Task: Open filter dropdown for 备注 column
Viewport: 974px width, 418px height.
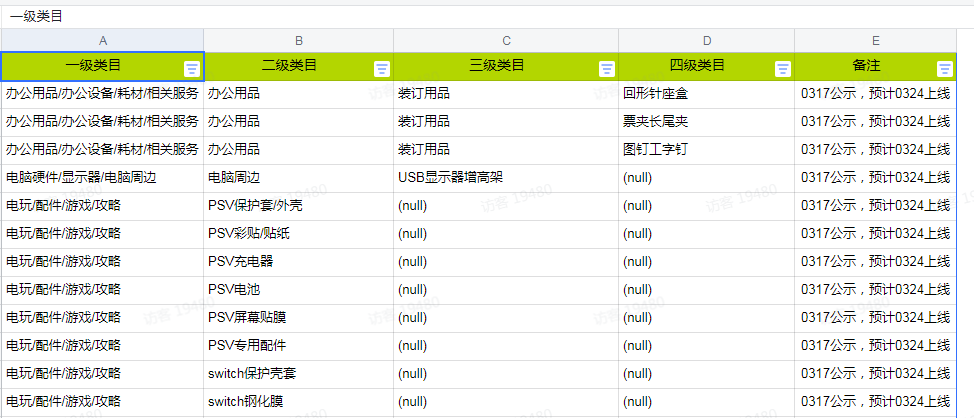Action: (x=945, y=69)
